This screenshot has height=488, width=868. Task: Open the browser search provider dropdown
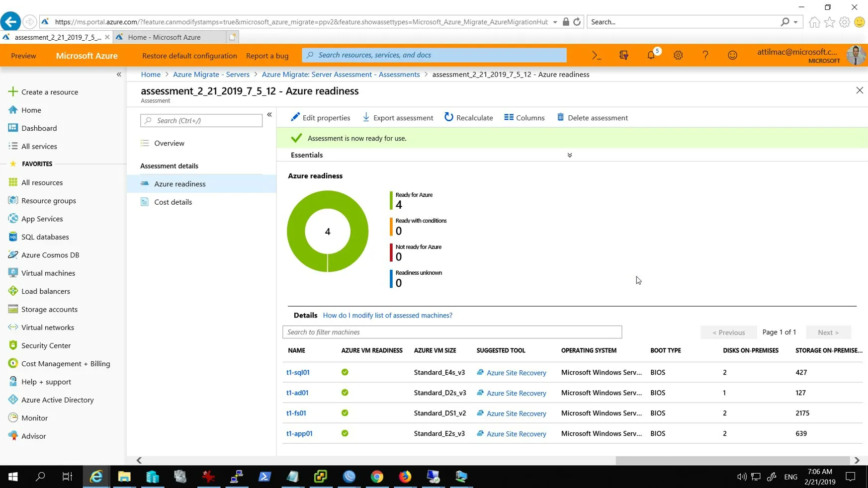(796, 22)
